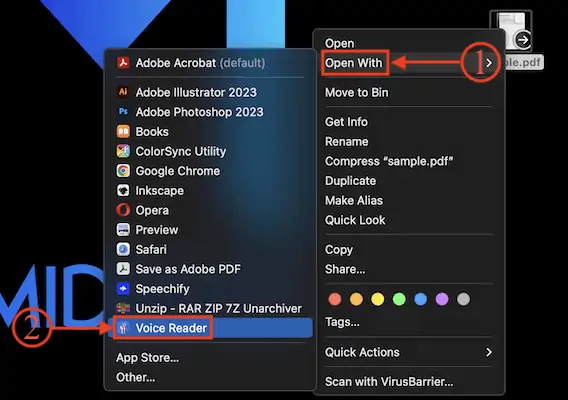The height and width of the screenshot is (400, 568).
Task: Open App Store... to find apps
Action: (x=147, y=358)
